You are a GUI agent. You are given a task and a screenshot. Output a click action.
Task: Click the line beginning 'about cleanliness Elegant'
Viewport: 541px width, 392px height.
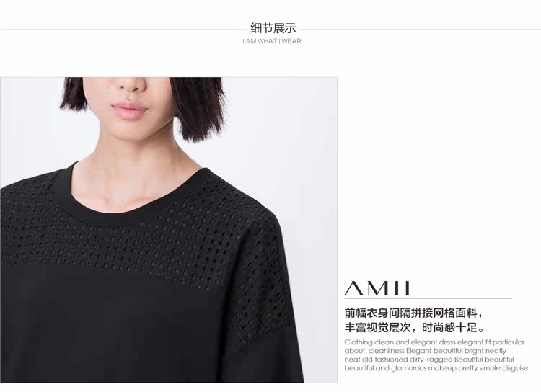[425, 351]
